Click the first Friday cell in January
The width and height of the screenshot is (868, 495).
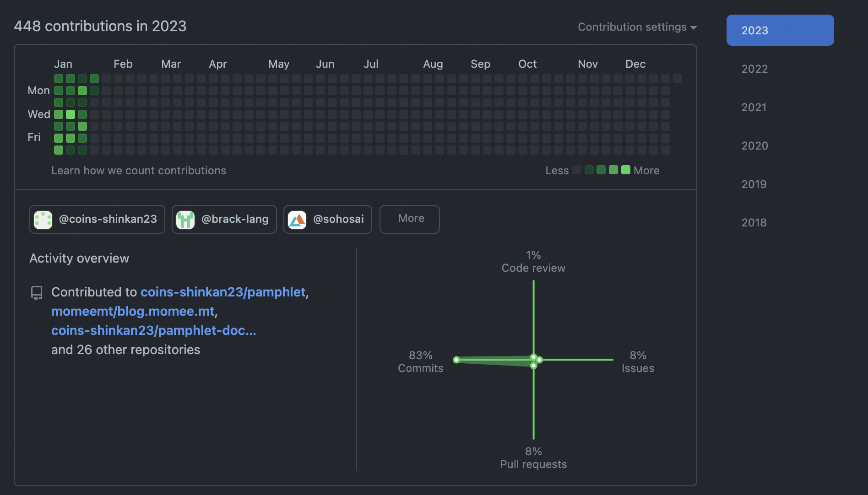click(x=59, y=138)
